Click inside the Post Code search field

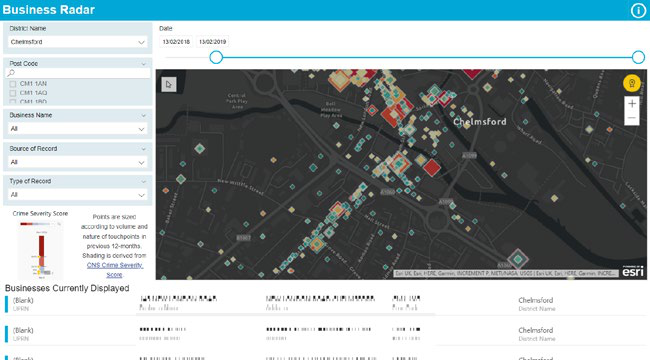pos(78,73)
